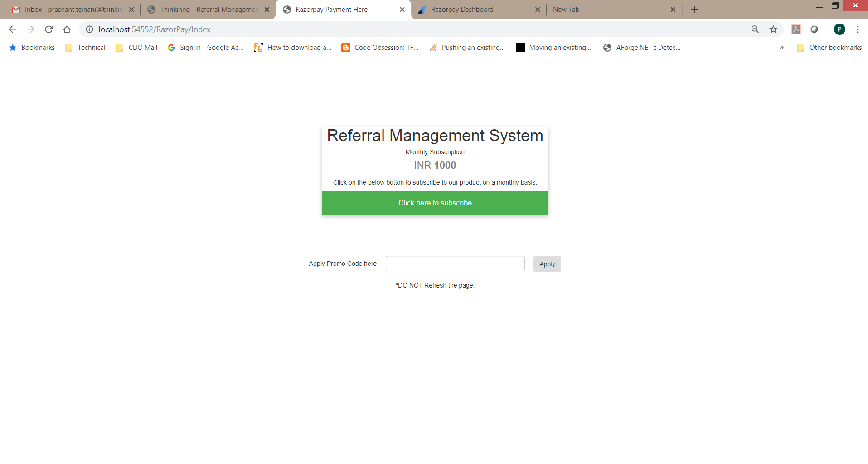
Task: View site information icon beside the URL
Action: pyautogui.click(x=90, y=29)
